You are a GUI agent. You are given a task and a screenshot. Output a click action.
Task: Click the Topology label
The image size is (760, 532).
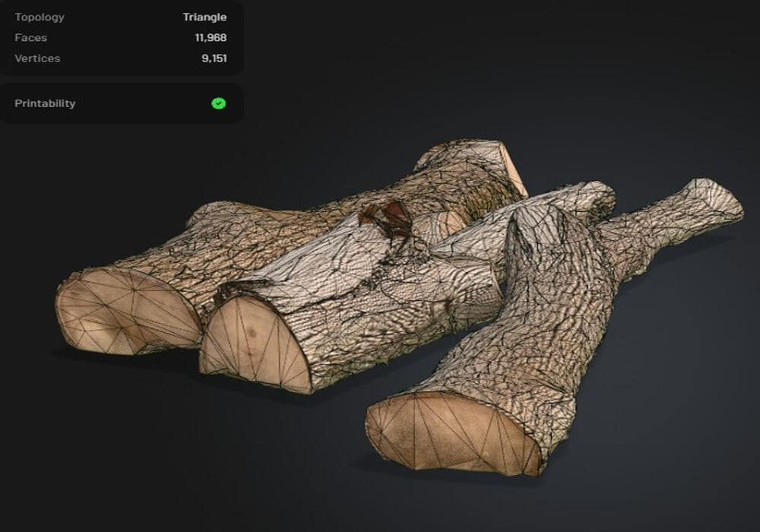pos(40,17)
